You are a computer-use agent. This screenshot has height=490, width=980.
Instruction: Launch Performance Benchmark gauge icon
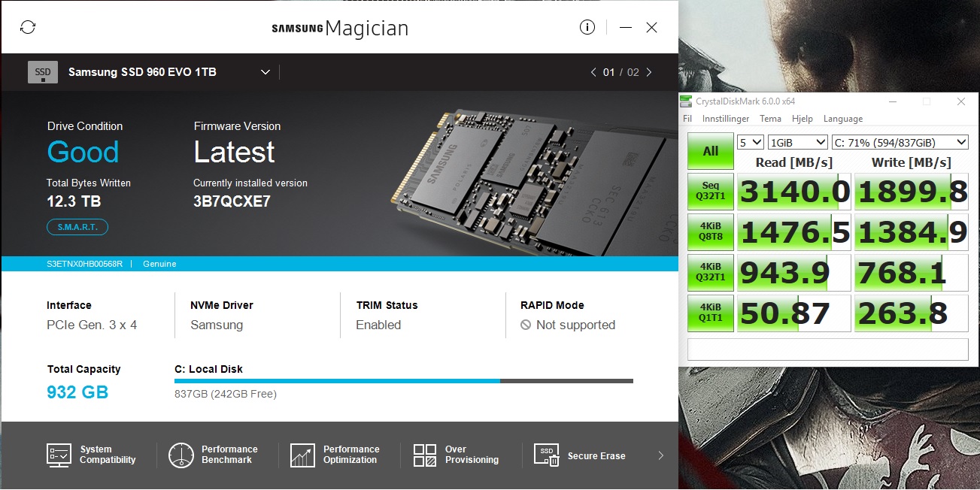click(181, 455)
